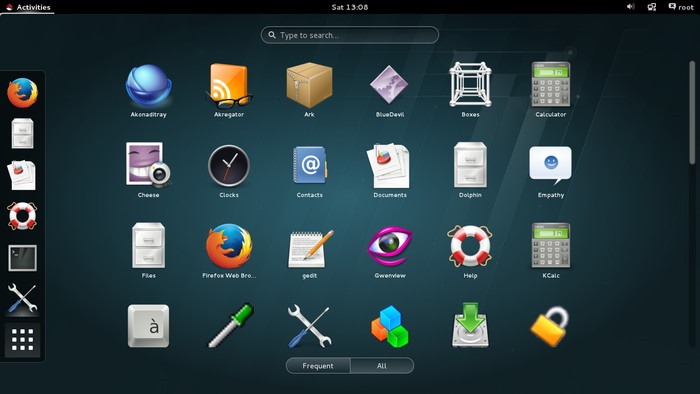700x394 pixels.
Task: Switch to the All apps view
Action: 382,365
